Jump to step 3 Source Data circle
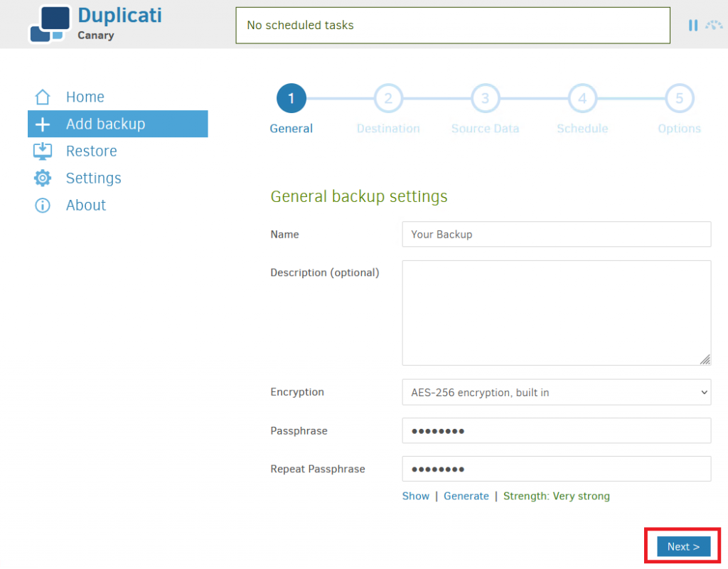This screenshot has width=728, height=569. click(x=485, y=98)
